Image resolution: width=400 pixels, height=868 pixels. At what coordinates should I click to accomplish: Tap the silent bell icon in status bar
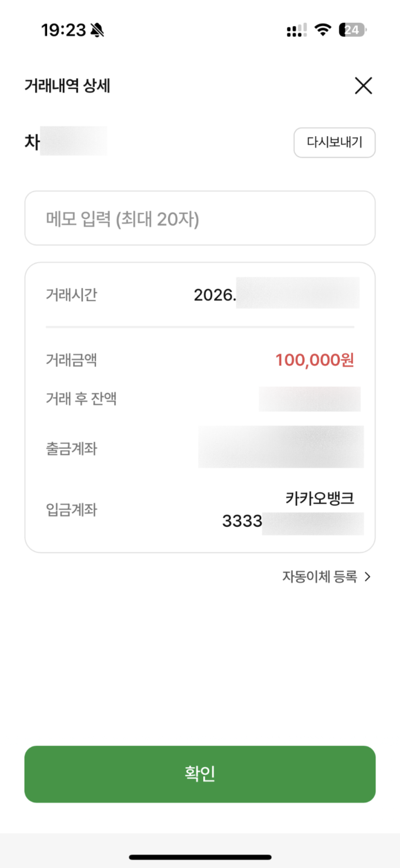97,30
